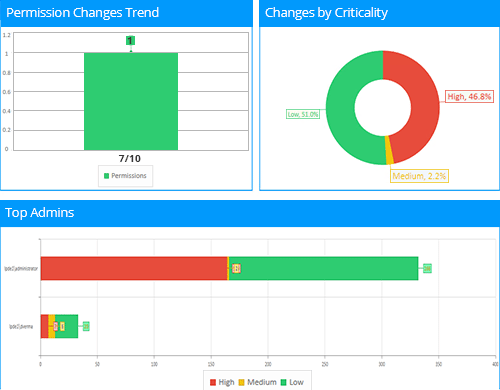Click the High, 46.8% donut label
Screen dimensions: 500x390
click(469, 97)
